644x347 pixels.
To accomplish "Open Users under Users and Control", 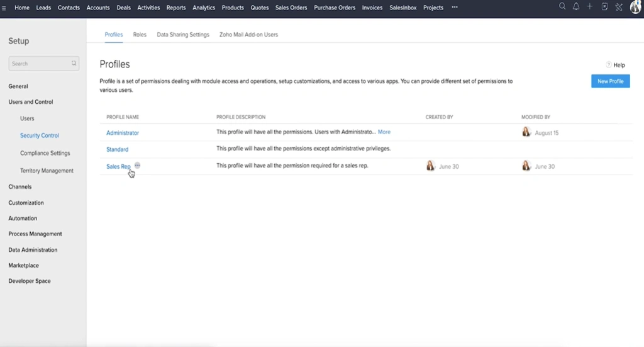I will 27,118.
